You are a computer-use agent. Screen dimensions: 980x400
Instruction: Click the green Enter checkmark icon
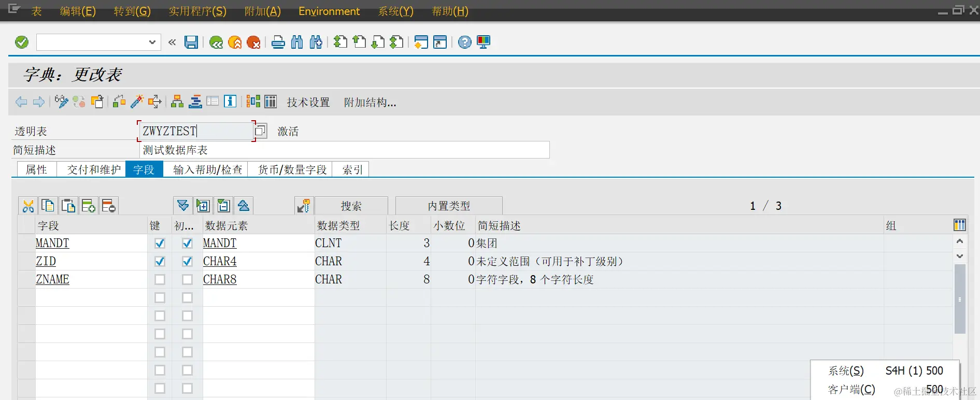click(x=22, y=42)
